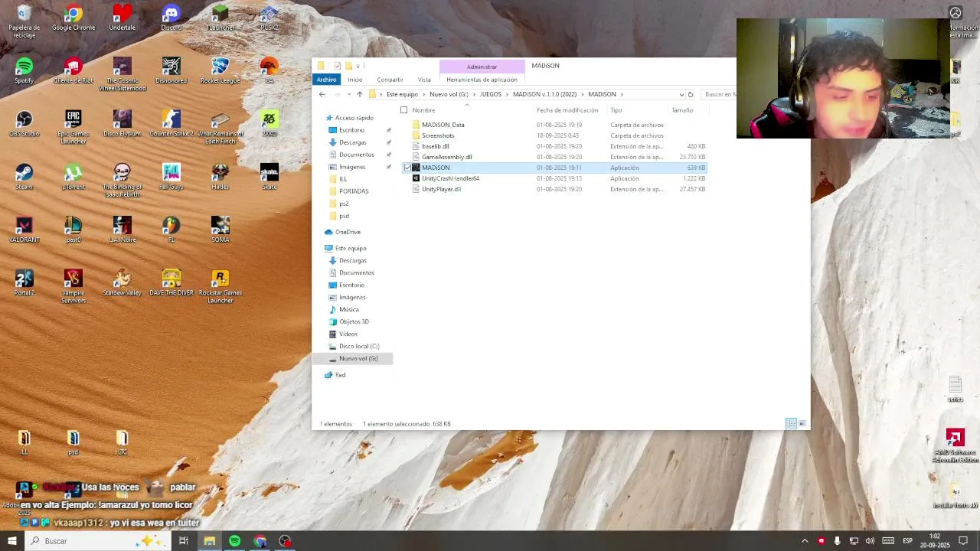Image resolution: width=980 pixels, height=551 pixels.
Task: Open recent locations dropdown beside forward arrow
Action: (x=349, y=94)
